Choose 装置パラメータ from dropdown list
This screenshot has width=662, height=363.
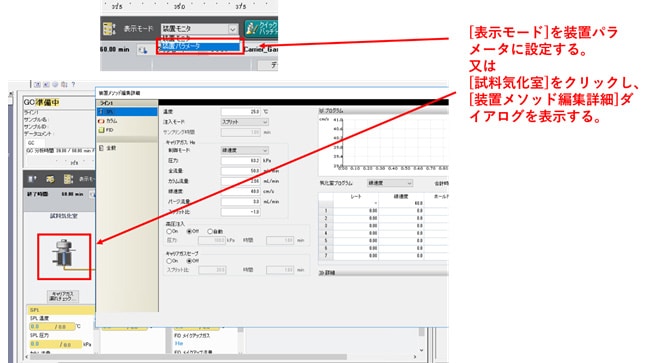pos(199,46)
